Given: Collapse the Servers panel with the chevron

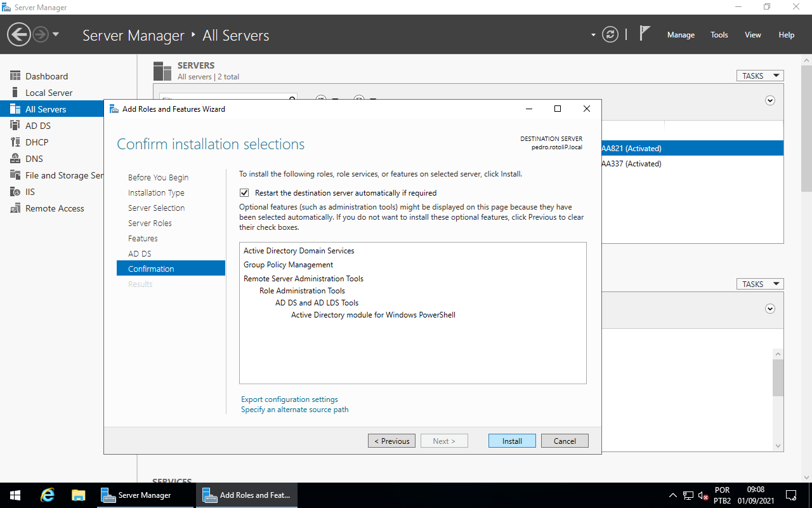Looking at the screenshot, I should (x=769, y=100).
